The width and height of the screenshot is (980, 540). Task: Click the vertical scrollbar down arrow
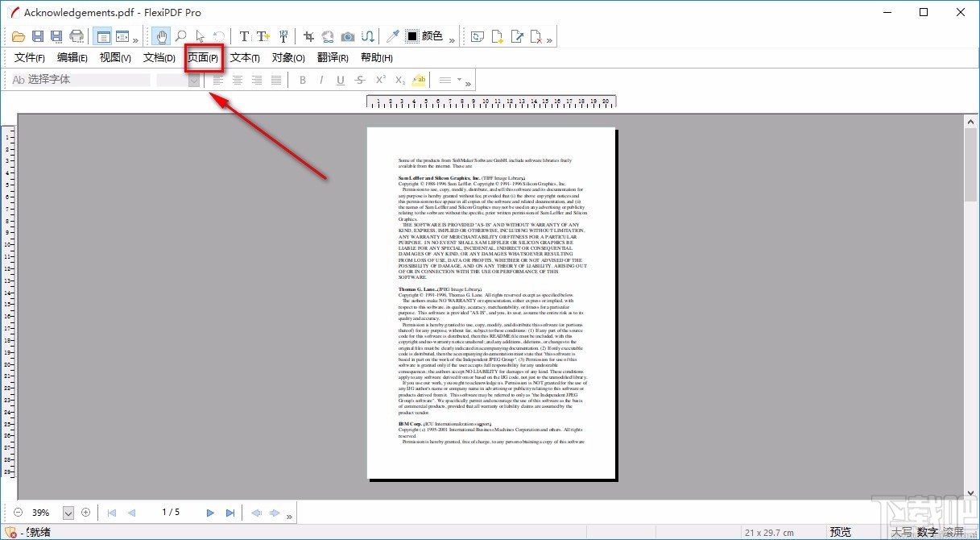click(970, 493)
